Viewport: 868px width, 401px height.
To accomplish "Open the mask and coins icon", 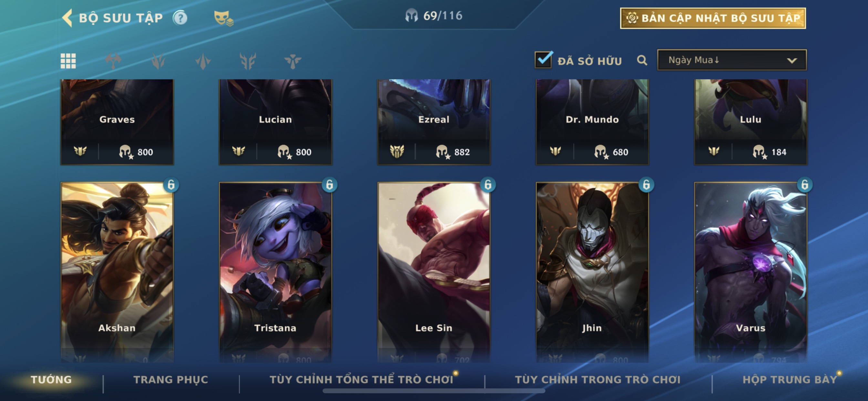I will tap(223, 18).
